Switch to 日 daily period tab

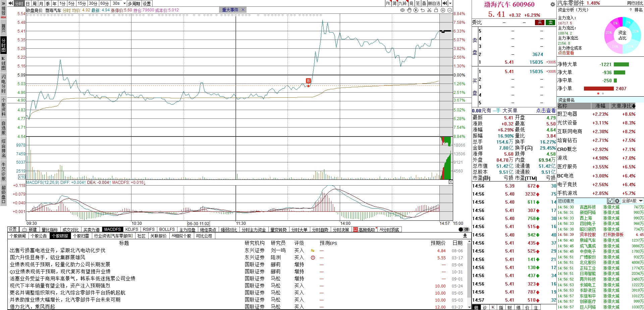(28, 3)
